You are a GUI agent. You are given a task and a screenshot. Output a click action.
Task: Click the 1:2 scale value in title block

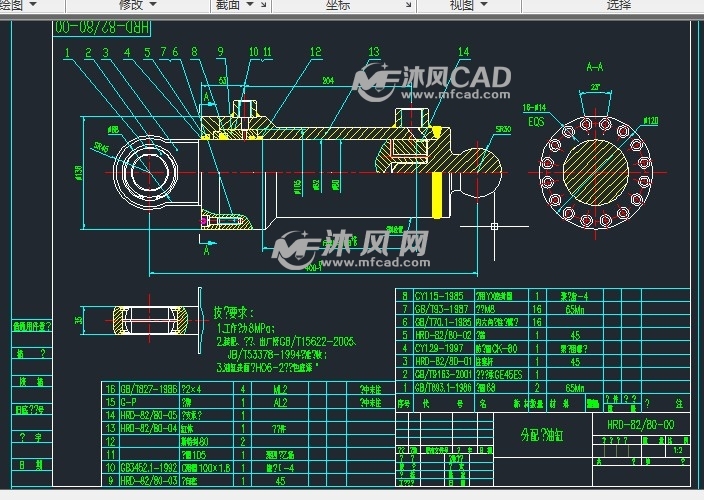coord(678,450)
